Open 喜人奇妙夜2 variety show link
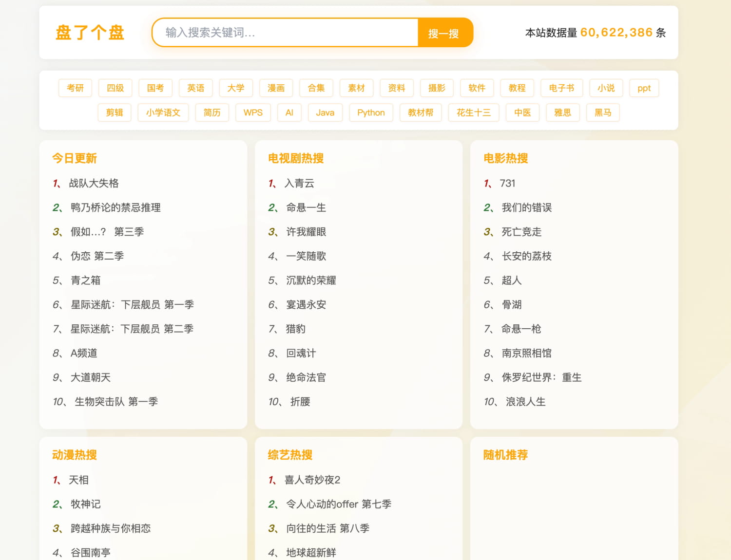Screen dimensions: 731x560 pyautogui.click(x=312, y=480)
